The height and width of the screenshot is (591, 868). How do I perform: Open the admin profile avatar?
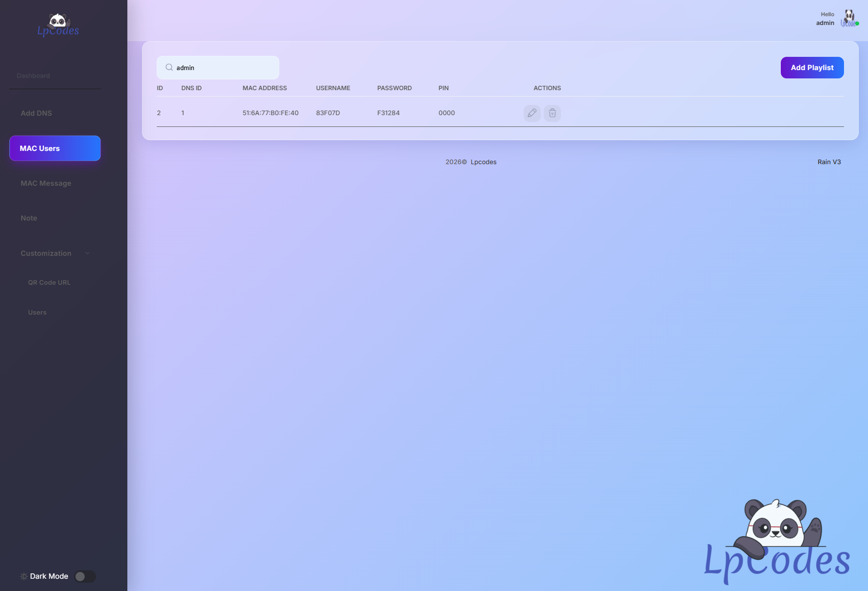pos(849,19)
